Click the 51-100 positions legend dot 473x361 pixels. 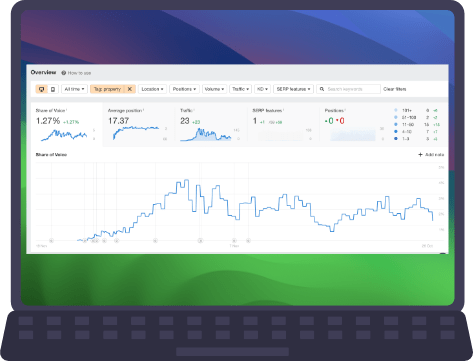(396, 117)
